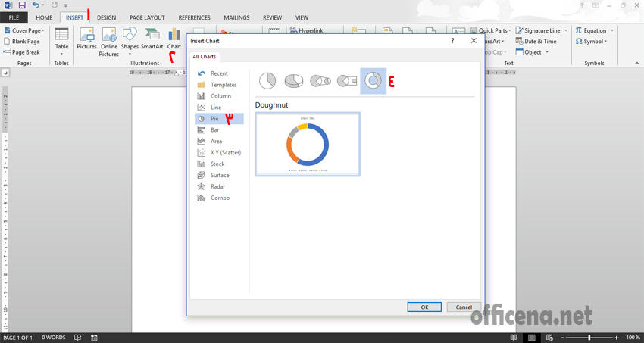Click the zoom in plus button
The width and height of the screenshot is (644, 343).
(x=617, y=338)
